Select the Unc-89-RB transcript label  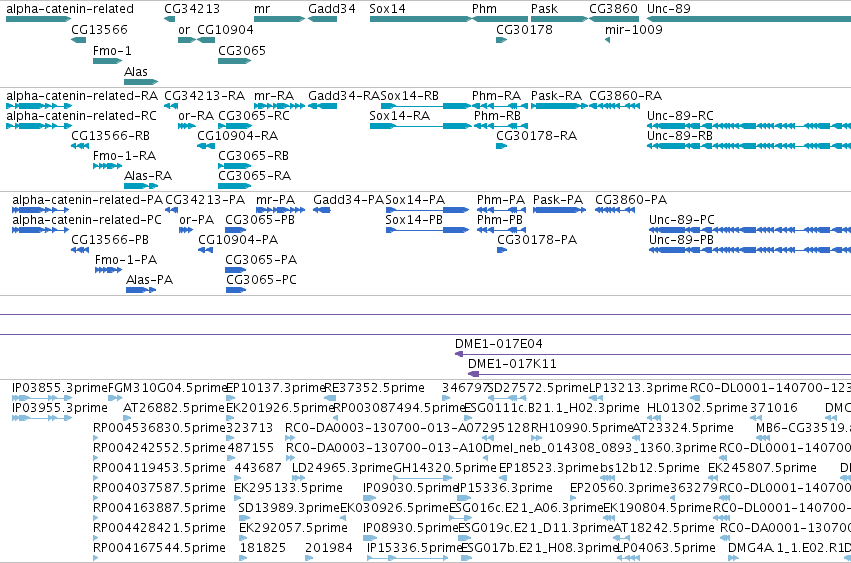click(x=679, y=136)
